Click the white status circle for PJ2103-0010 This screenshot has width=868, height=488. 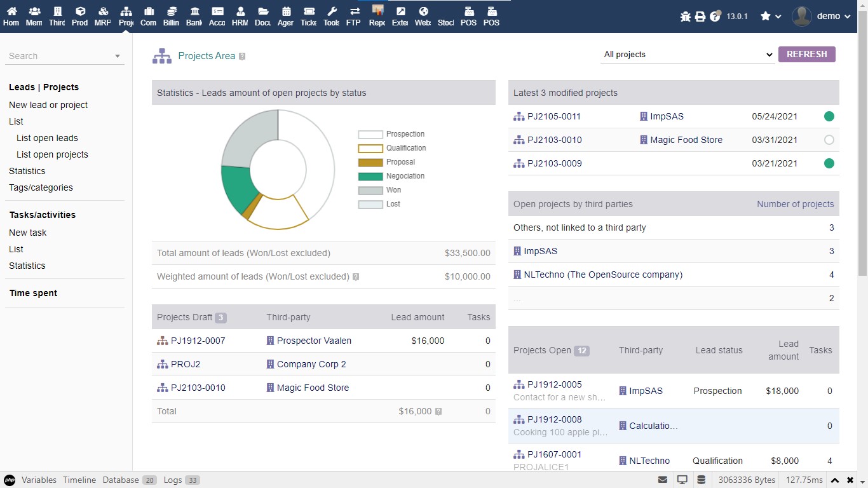click(829, 140)
